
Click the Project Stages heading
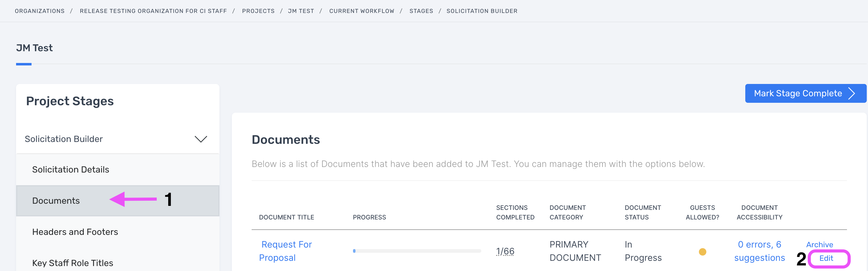point(70,101)
